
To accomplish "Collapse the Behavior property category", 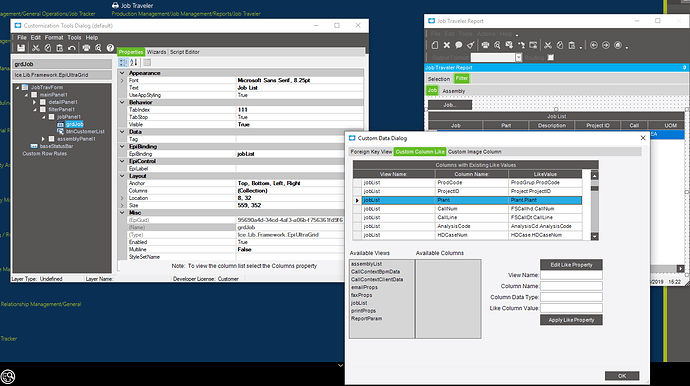I will coord(122,102).
